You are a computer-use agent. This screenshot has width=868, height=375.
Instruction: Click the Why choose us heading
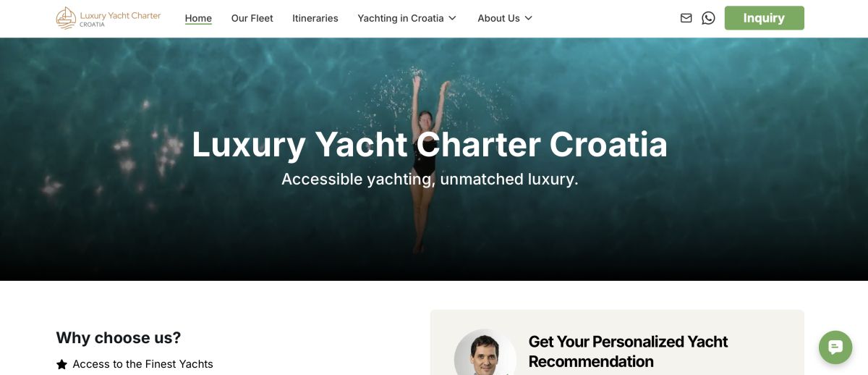pos(119,337)
